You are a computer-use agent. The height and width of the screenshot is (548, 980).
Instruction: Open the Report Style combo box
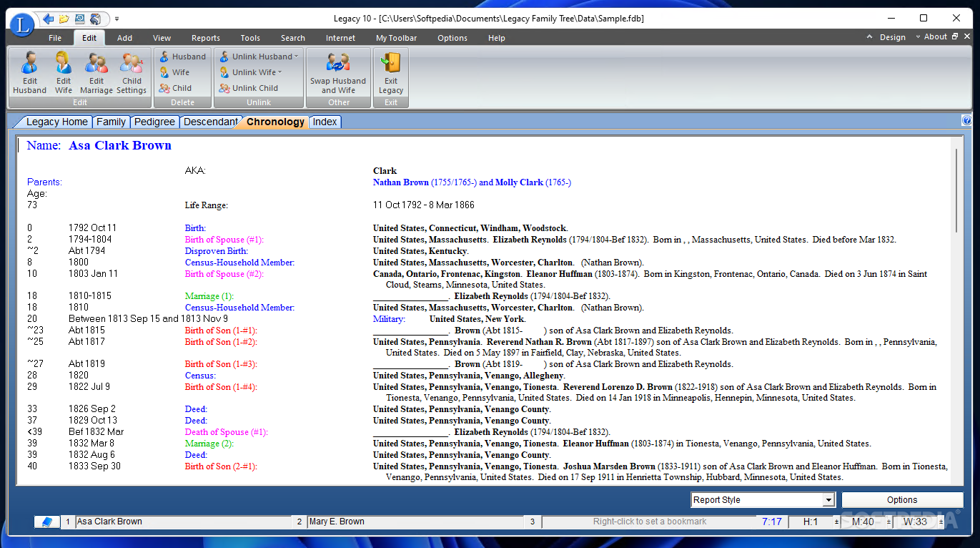coord(763,500)
